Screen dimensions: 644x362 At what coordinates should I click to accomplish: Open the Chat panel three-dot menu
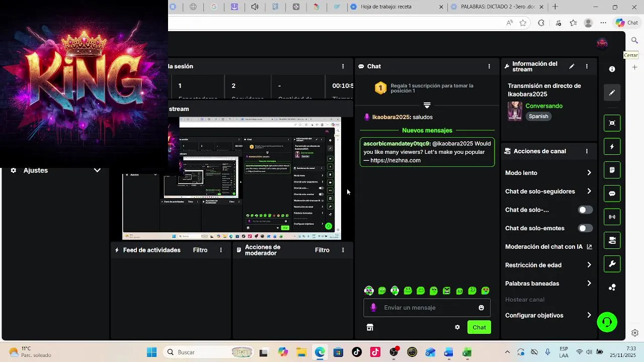click(x=489, y=66)
